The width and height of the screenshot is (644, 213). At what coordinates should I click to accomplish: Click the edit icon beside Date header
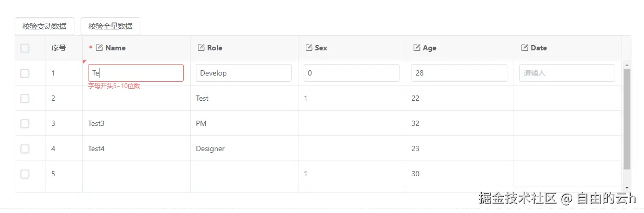click(525, 48)
